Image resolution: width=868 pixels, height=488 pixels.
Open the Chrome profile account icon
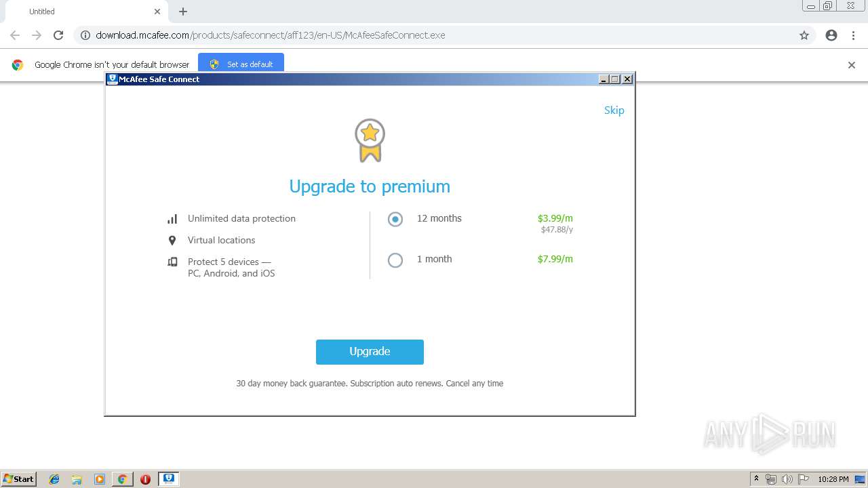[x=831, y=35]
